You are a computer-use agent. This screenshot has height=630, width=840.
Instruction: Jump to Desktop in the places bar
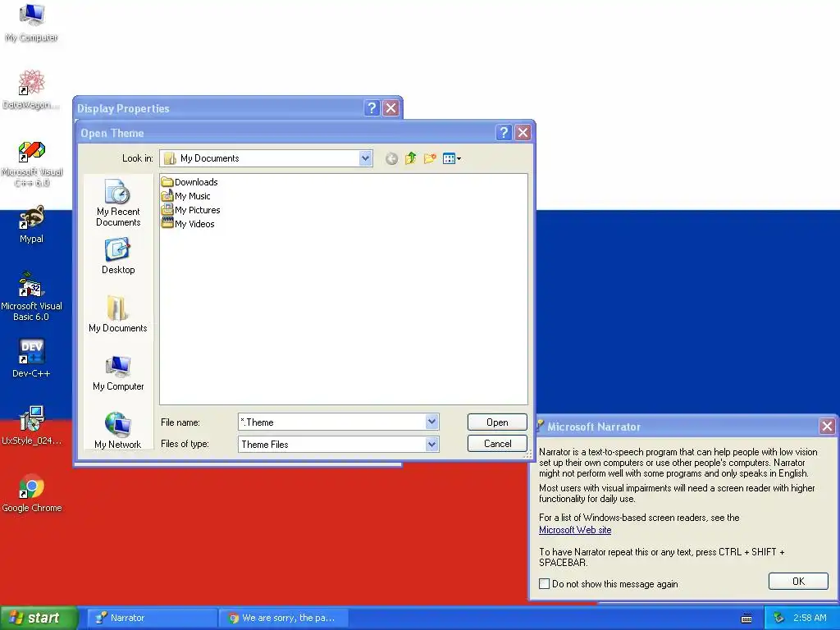pyautogui.click(x=118, y=257)
